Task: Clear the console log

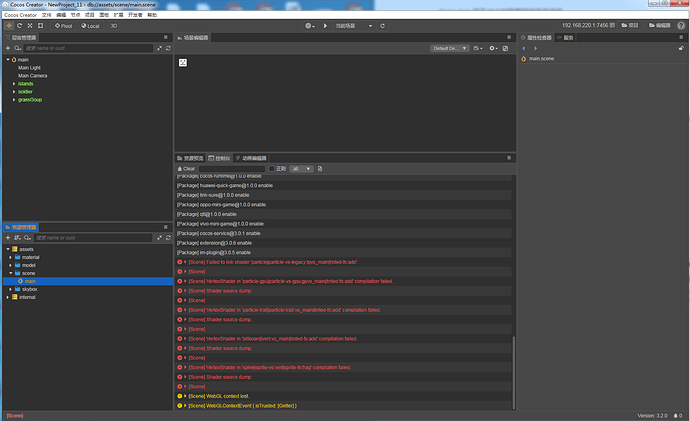Action: (x=186, y=169)
